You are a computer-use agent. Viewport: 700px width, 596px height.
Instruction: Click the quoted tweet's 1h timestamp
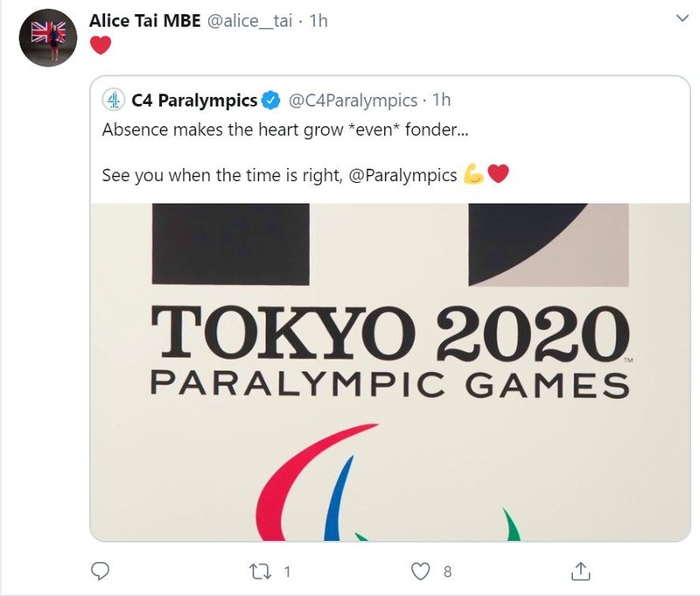click(442, 101)
